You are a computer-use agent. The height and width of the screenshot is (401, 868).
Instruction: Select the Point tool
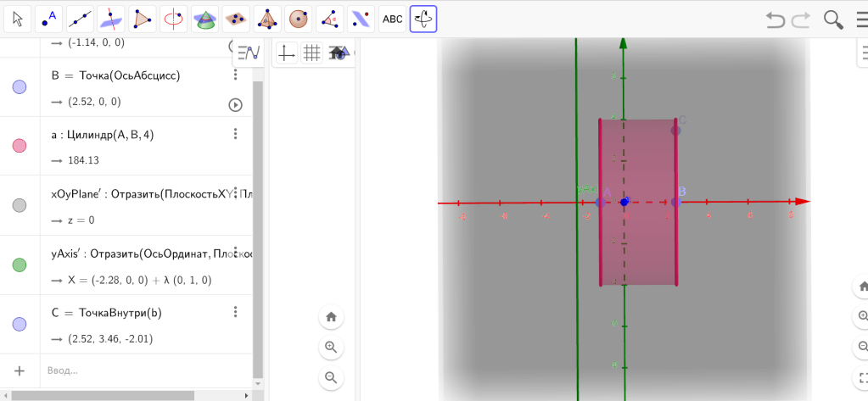tap(49, 19)
